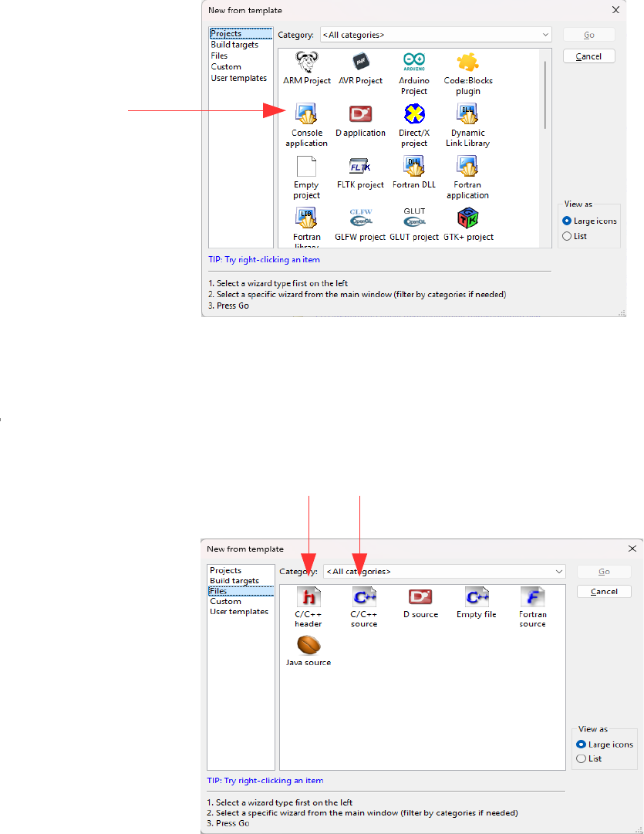Select the ARM Project template icon
The width and height of the screenshot is (644, 834).
[x=307, y=62]
